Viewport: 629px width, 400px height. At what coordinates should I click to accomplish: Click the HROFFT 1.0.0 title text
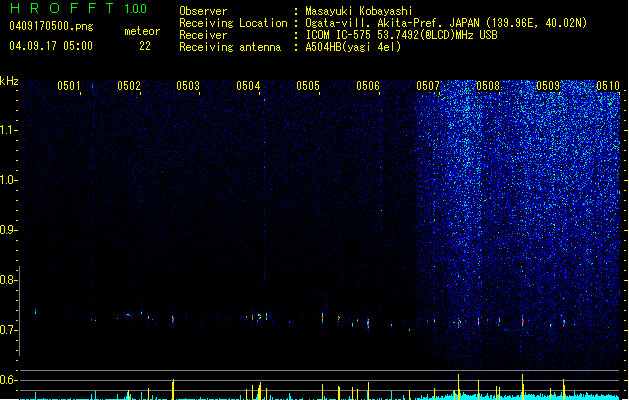click(78, 8)
